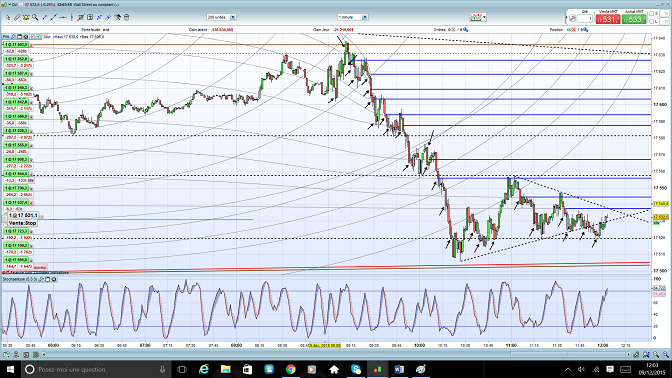Pick the ruler measuring tool
672x378 pixels.
tap(17, 18)
